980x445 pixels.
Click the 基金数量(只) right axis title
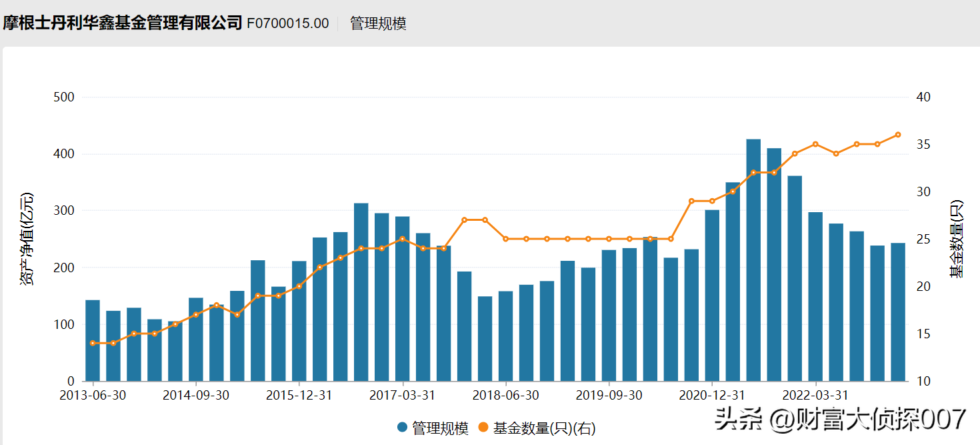pyautogui.click(x=956, y=239)
